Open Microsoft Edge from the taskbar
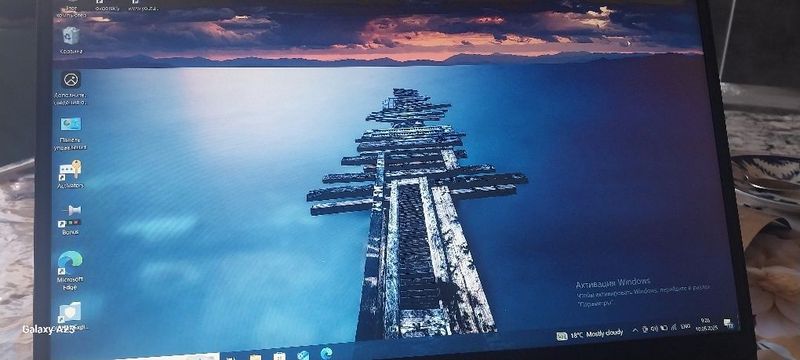Viewport: 800px width, 360px height. [327, 353]
